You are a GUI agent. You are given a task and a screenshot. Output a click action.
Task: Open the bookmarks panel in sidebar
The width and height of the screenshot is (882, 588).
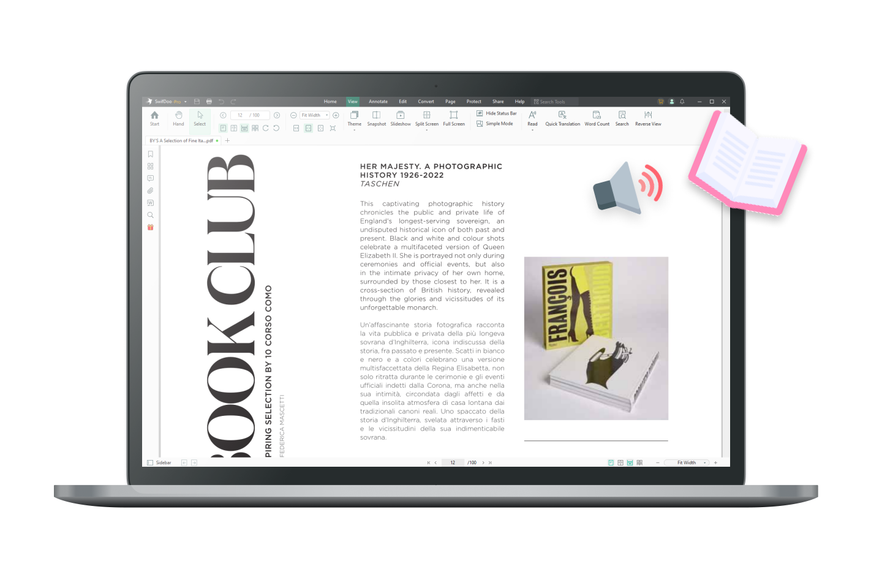(x=150, y=154)
